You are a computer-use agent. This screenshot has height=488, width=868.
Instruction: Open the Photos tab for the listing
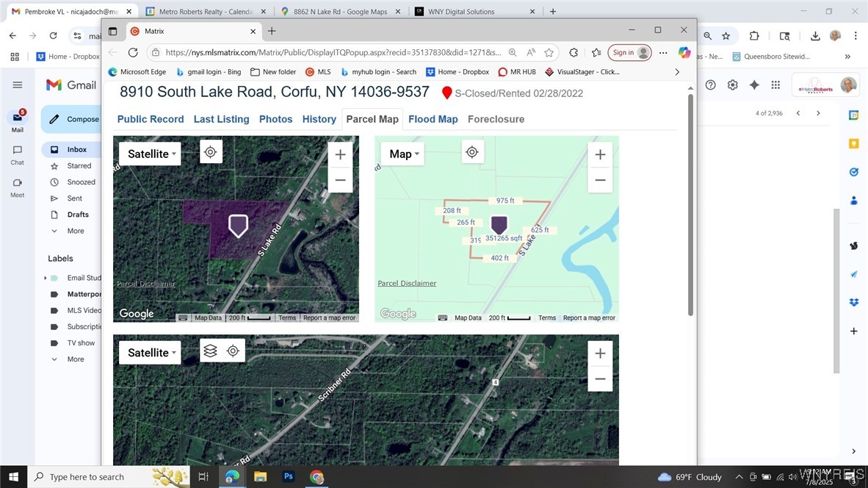click(275, 119)
